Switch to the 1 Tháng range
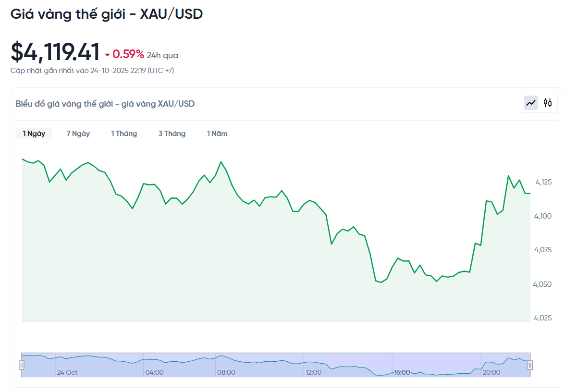This screenshot has height=392, width=565. [x=124, y=134]
